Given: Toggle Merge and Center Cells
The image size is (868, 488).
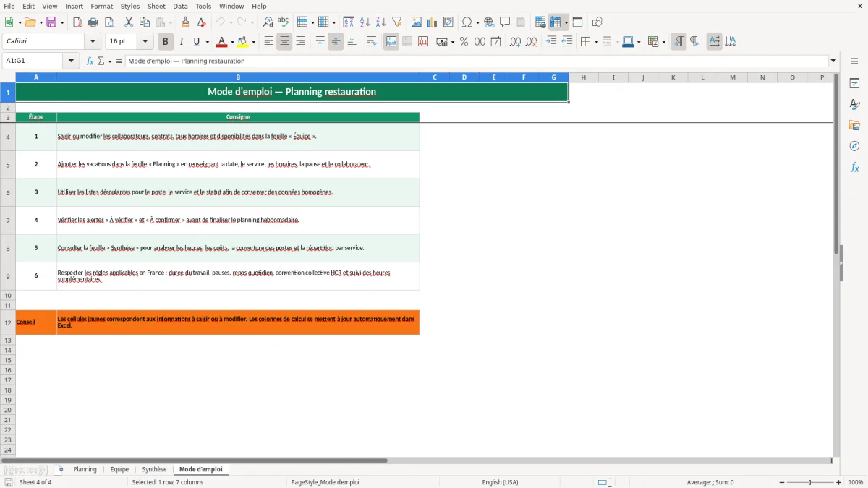Looking at the screenshot, I should [x=391, y=42].
